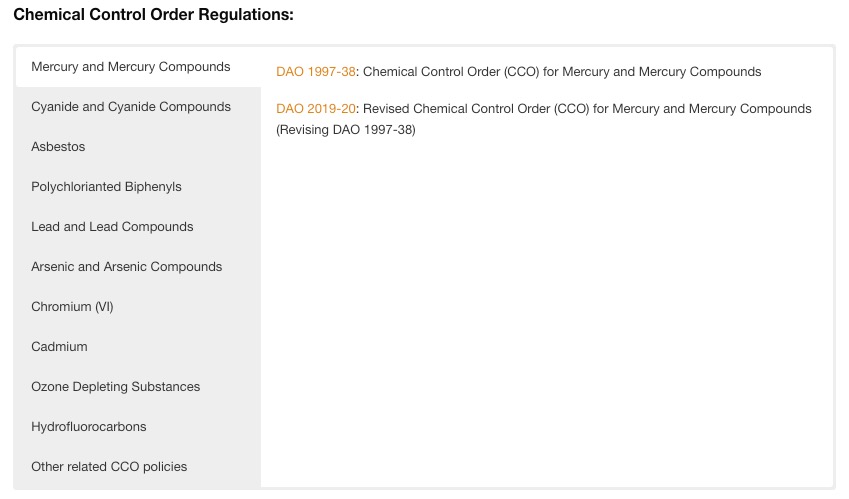Open the Other related CCO policies tab
Screen dimensions: 849x499
(x=138, y=467)
